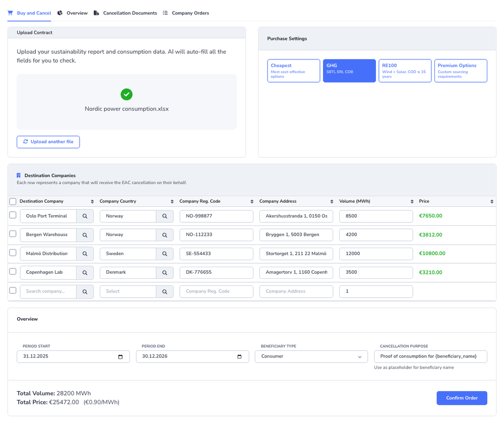
Task: Edit the Cancellation Purpose field
Action: tap(430, 356)
